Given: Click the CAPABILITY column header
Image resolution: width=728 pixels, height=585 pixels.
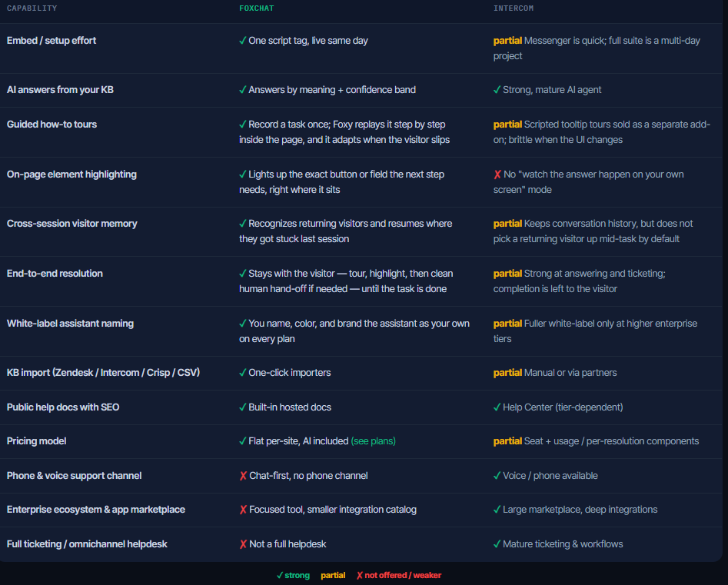Looking at the screenshot, I should click(x=32, y=8).
